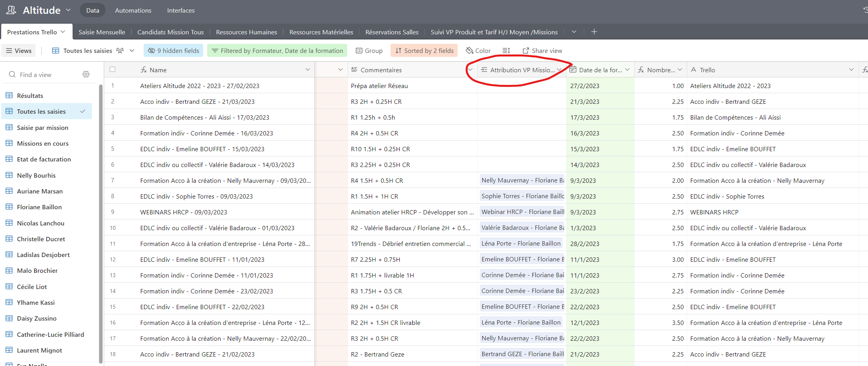Open the Résultats view
This screenshot has width=868, height=366.
point(47,96)
